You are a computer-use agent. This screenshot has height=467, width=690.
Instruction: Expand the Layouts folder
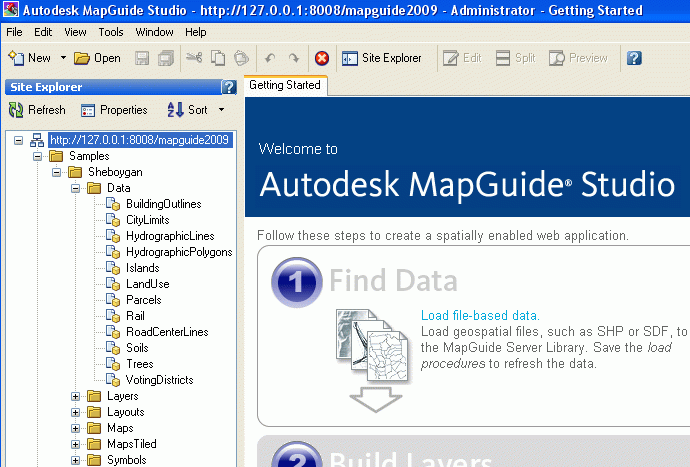click(75, 412)
